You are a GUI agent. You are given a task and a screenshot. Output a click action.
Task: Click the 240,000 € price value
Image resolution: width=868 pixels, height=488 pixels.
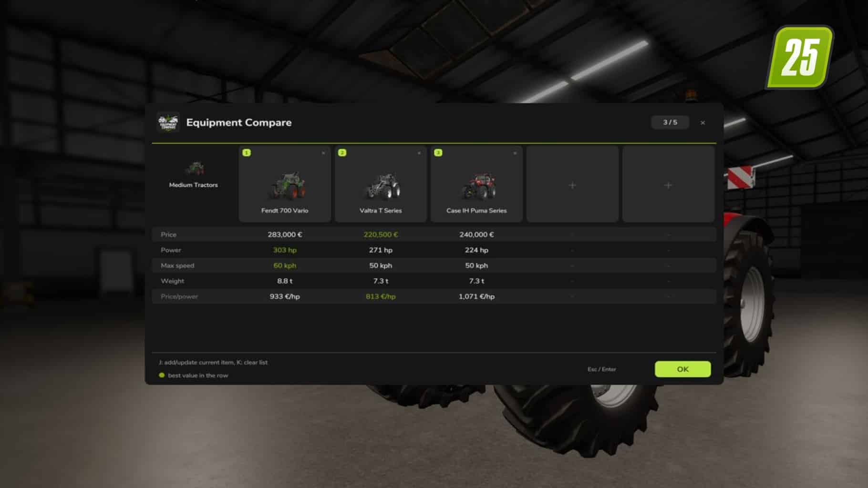coord(476,234)
